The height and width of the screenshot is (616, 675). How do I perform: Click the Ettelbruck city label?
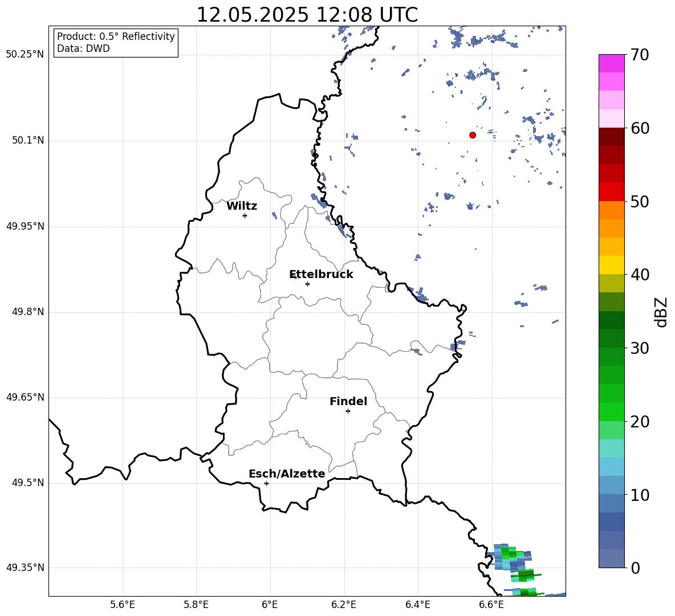(321, 275)
